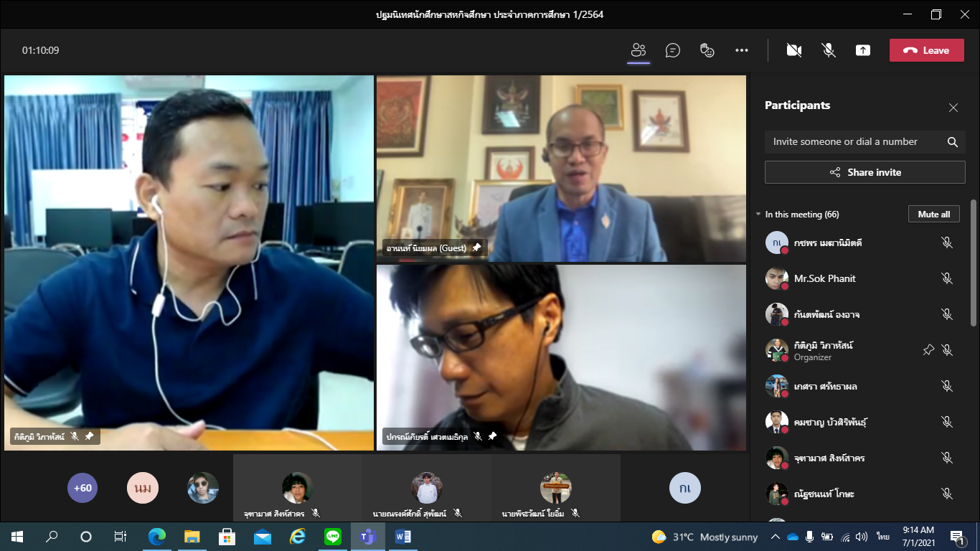The image size is (980, 551).
Task: Toggle the camera on/off button
Action: click(793, 50)
